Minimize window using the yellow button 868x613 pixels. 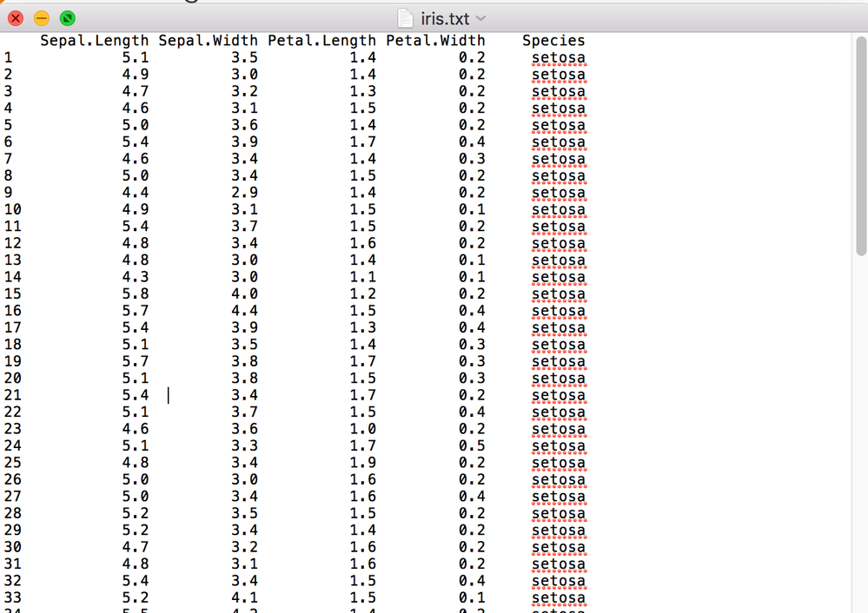click(x=42, y=18)
